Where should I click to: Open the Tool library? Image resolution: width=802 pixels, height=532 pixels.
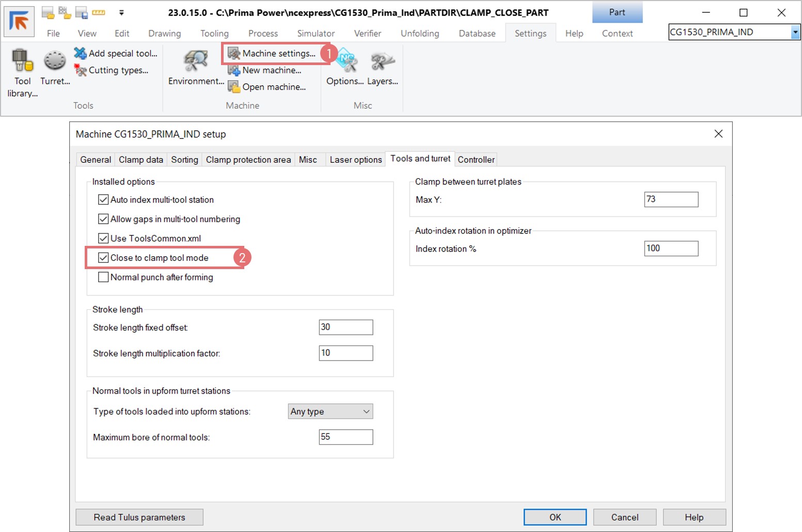click(22, 62)
